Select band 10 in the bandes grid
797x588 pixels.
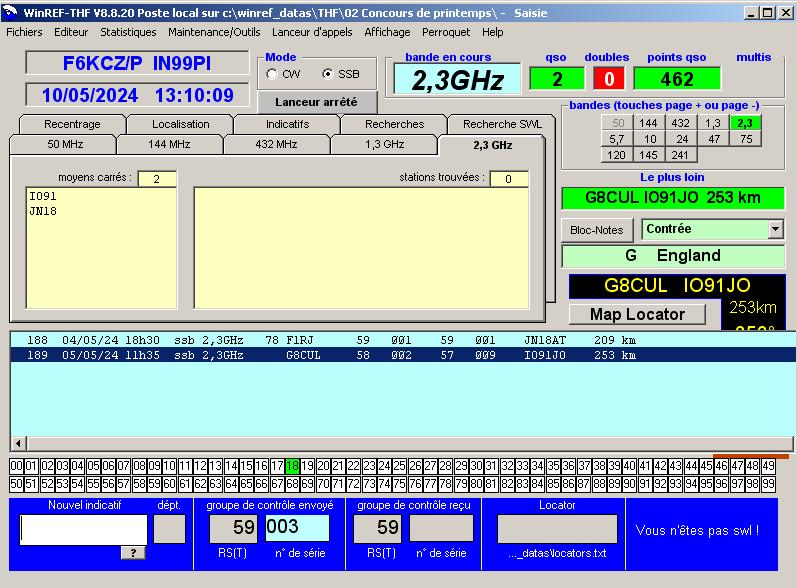tap(650, 139)
